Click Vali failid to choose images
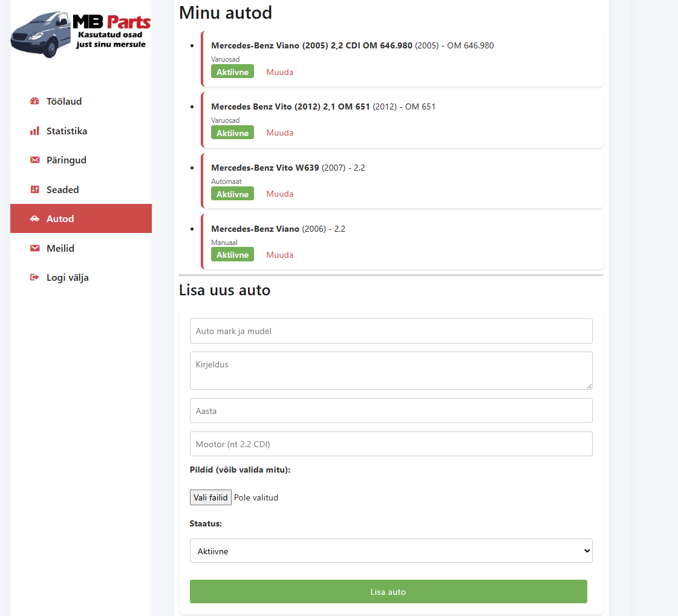 tap(210, 497)
